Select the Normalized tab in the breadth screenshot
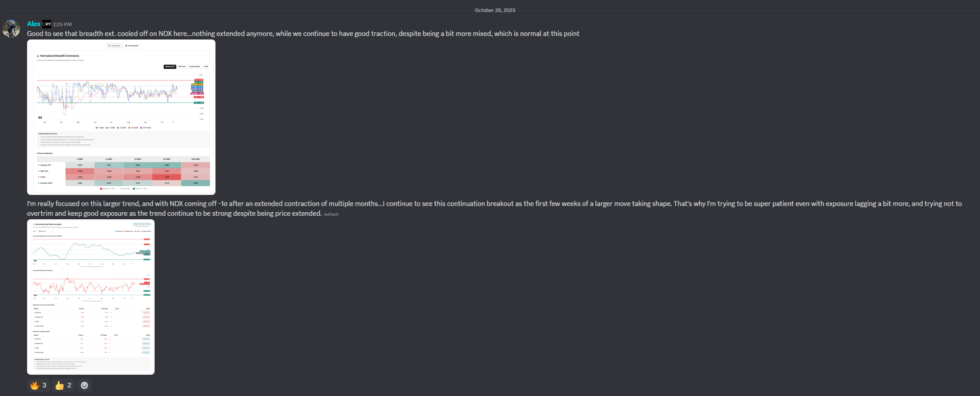The height and width of the screenshot is (396, 980). (131, 46)
